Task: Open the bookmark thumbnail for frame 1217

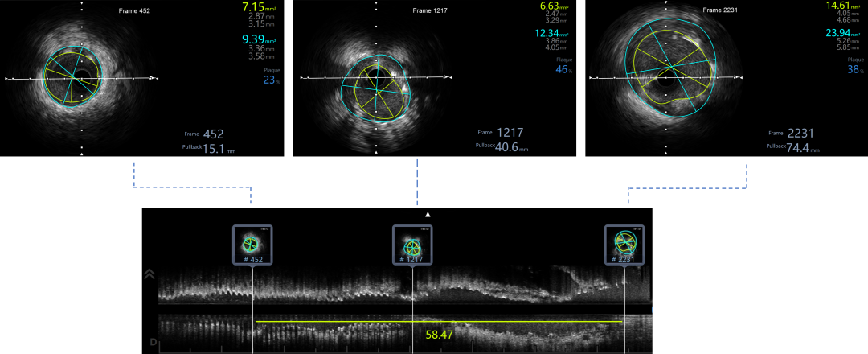Action: (412, 245)
